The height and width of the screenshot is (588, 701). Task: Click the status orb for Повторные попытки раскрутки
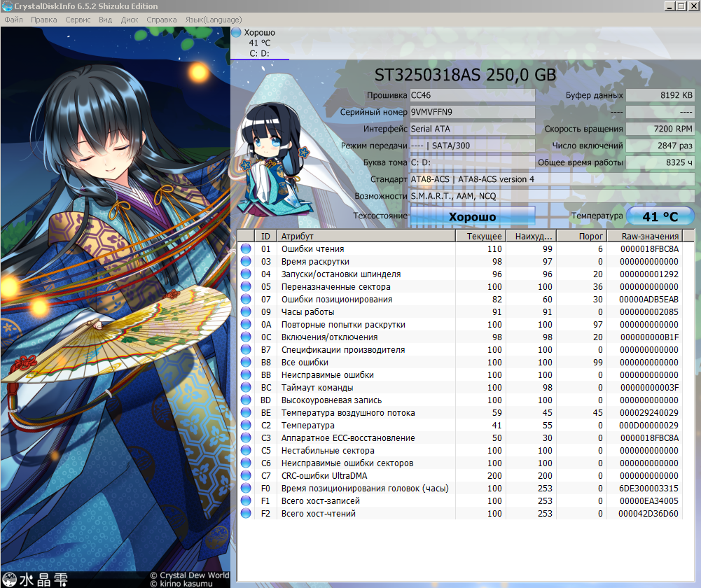click(245, 324)
